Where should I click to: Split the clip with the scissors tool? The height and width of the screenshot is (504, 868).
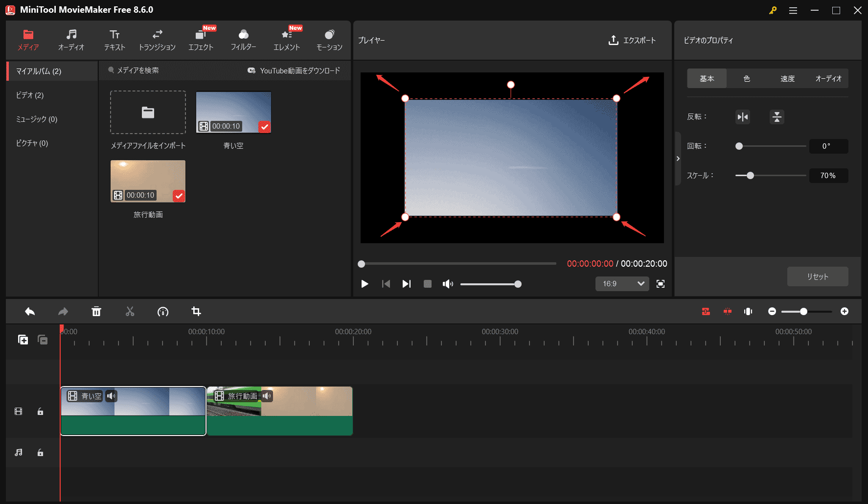130,311
